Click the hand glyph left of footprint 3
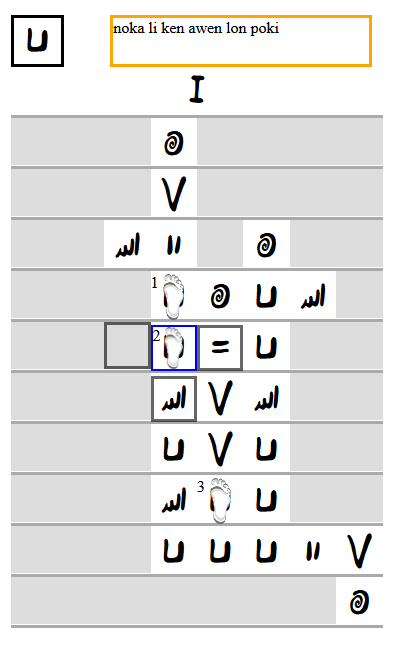 click(174, 500)
